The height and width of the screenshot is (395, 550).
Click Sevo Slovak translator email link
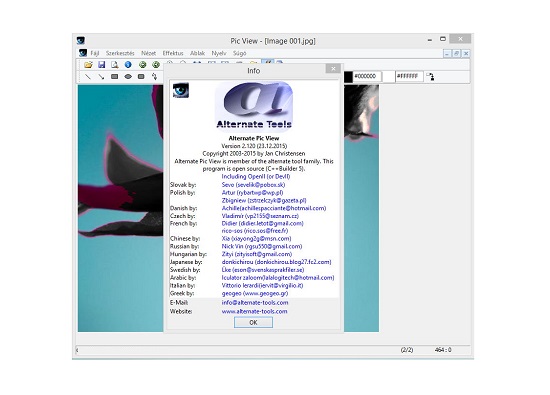[x=253, y=185]
